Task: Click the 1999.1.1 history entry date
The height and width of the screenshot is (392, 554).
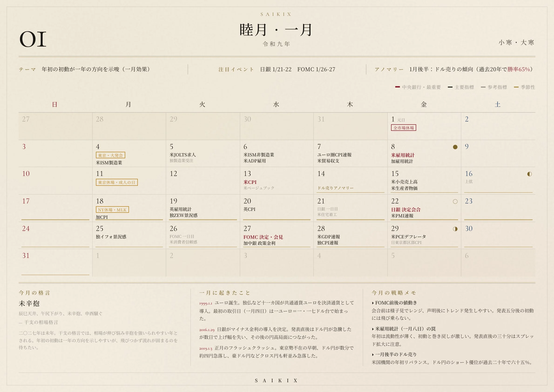Action: click(x=206, y=303)
